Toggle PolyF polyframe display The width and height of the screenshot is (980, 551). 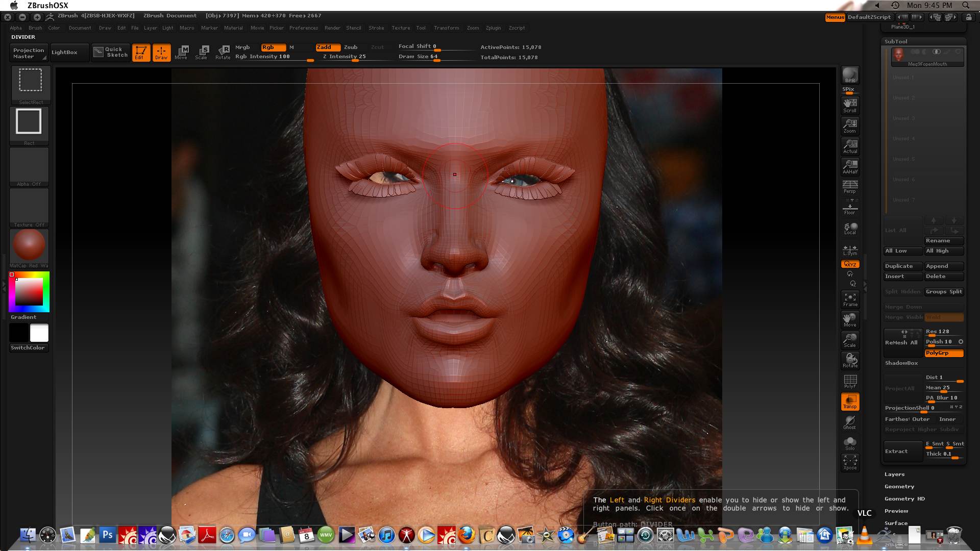click(x=850, y=381)
